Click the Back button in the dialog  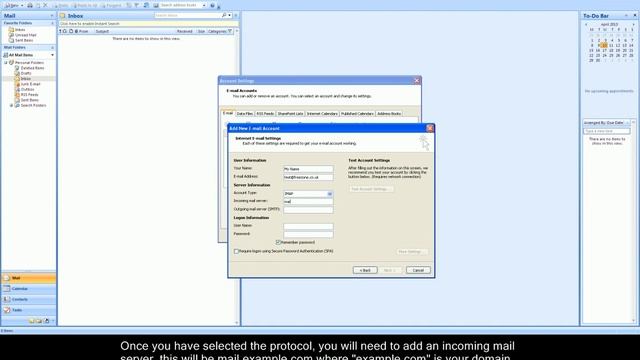365,270
